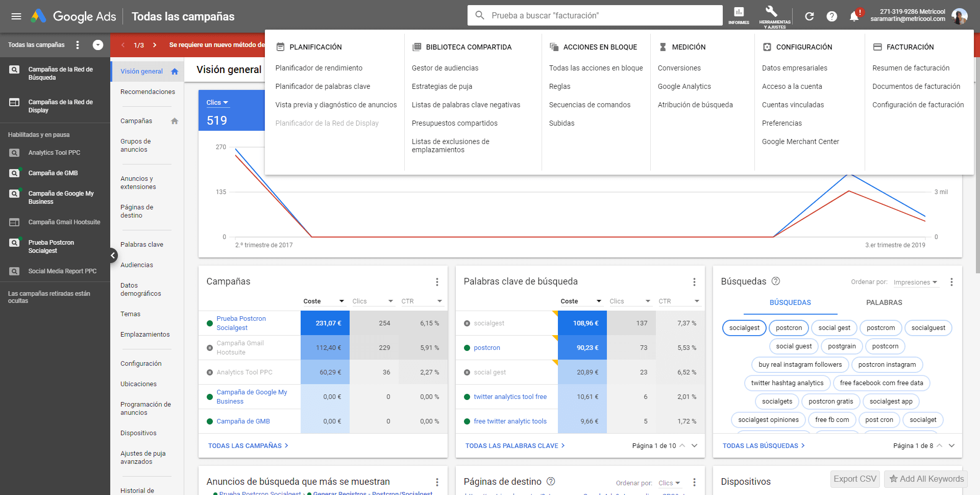
Task: Open the hamburger navigation menu
Action: pos(16,15)
